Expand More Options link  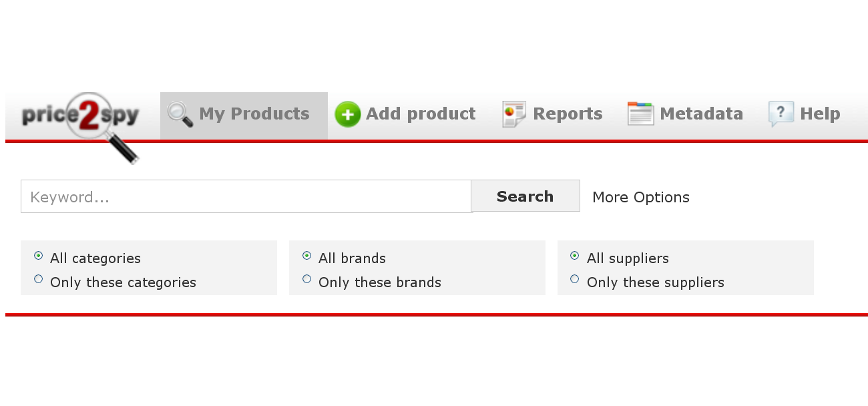click(x=641, y=197)
